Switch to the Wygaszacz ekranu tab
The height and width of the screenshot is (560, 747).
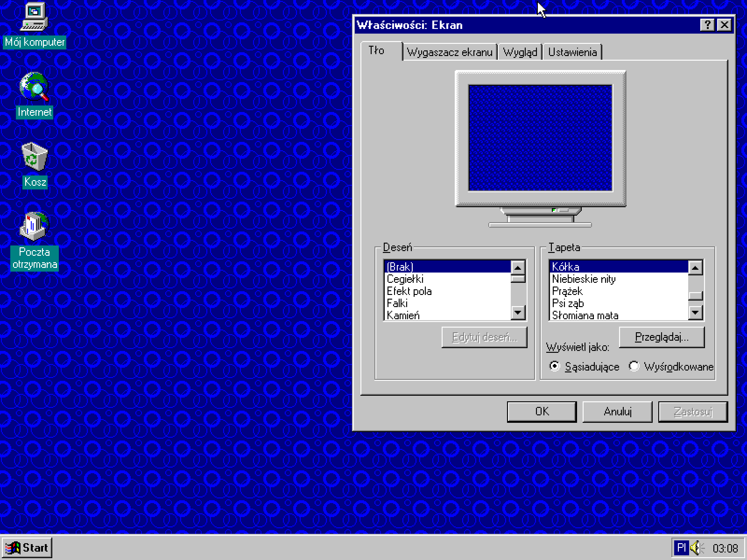tap(449, 52)
